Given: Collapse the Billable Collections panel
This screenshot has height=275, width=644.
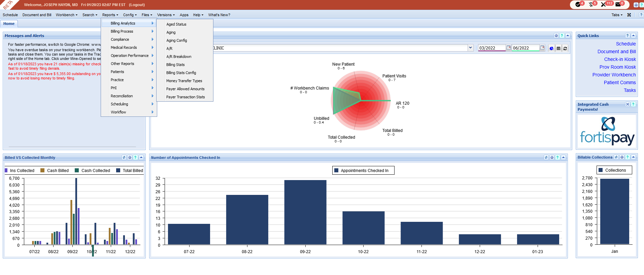Looking at the screenshot, I should [633, 157].
